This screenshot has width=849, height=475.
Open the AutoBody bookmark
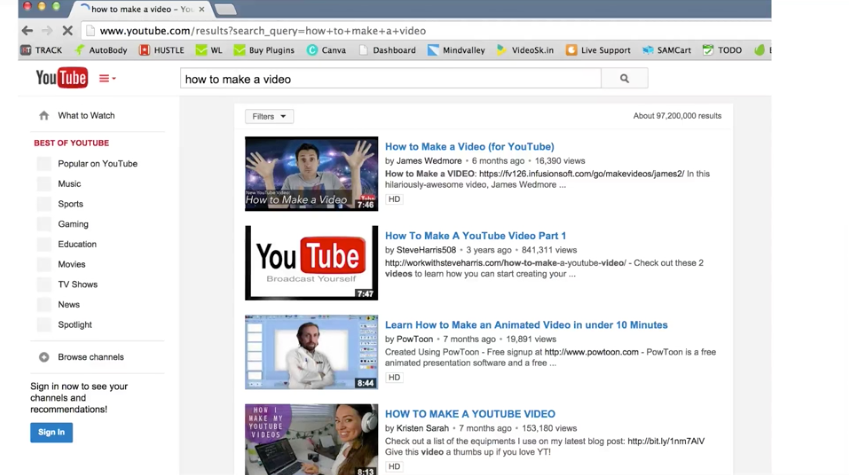pyautogui.click(x=101, y=50)
